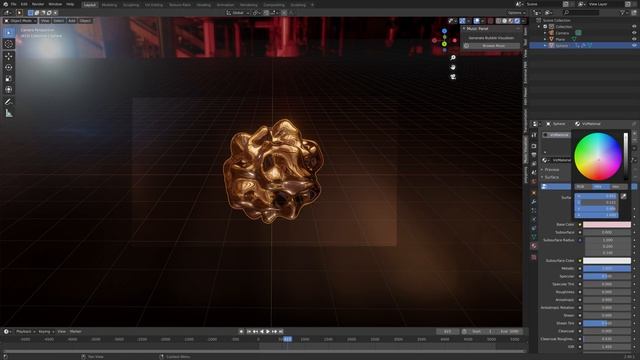Open the Global transform orientation dropdown
The height and width of the screenshot is (360, 640).
[x=238, y=13]
